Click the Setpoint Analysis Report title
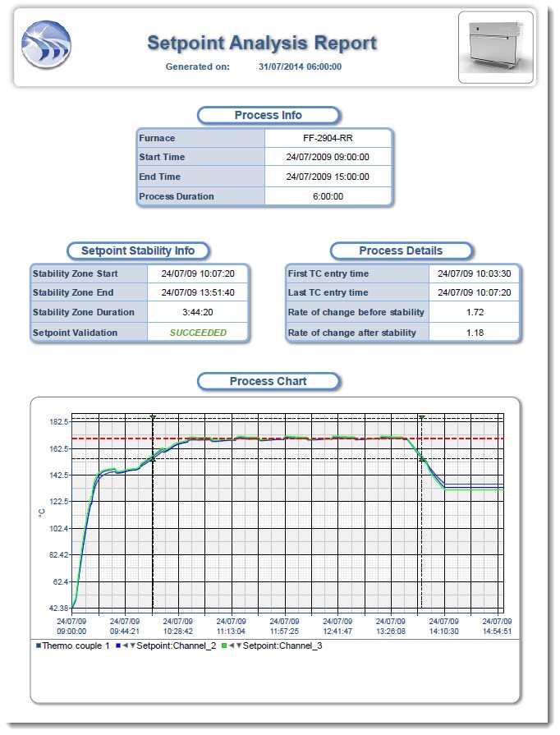The image size is (560, 735). (262, 43)
